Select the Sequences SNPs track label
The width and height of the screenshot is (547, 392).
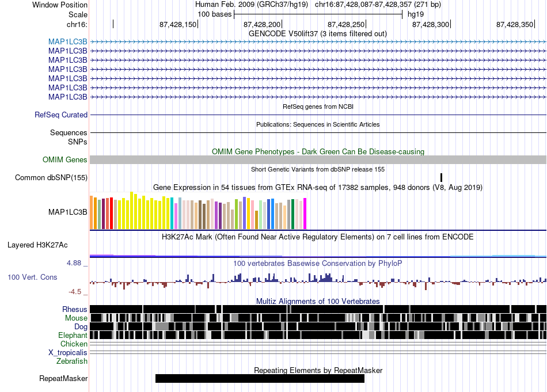tap(69, 137)
